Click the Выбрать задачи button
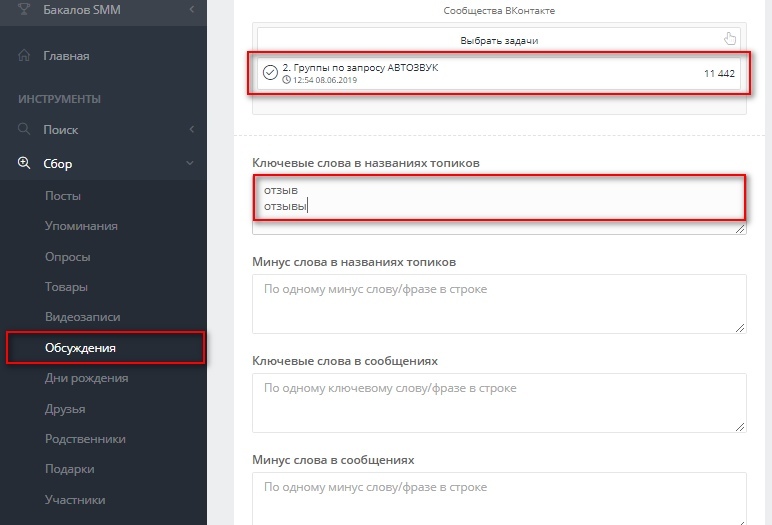Screen dimensions: 772x525 [x=499, y=40]
